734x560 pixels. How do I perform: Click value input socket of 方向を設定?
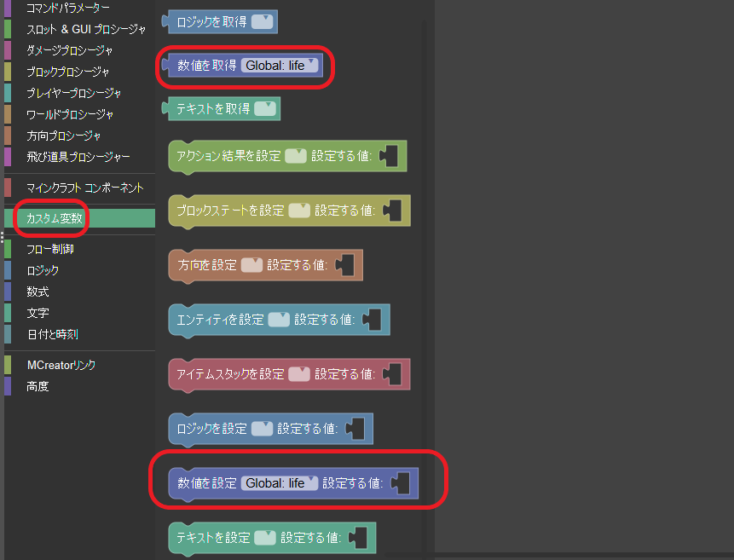345,265
